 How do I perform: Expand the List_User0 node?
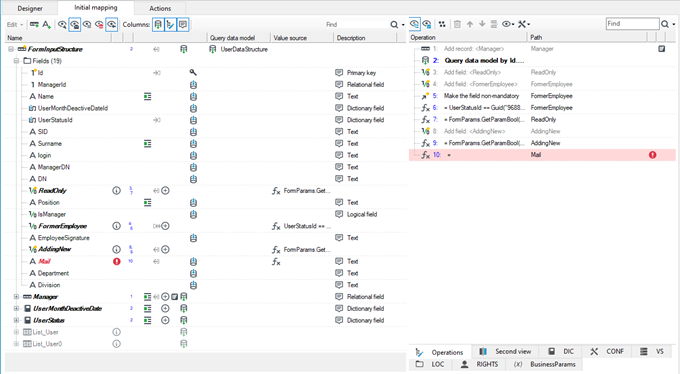coord(16,344)
